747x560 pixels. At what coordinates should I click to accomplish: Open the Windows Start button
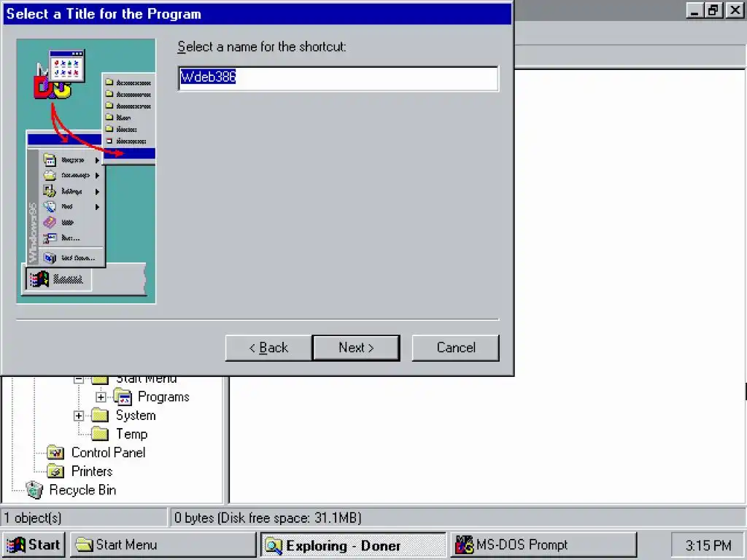point(34,545)
